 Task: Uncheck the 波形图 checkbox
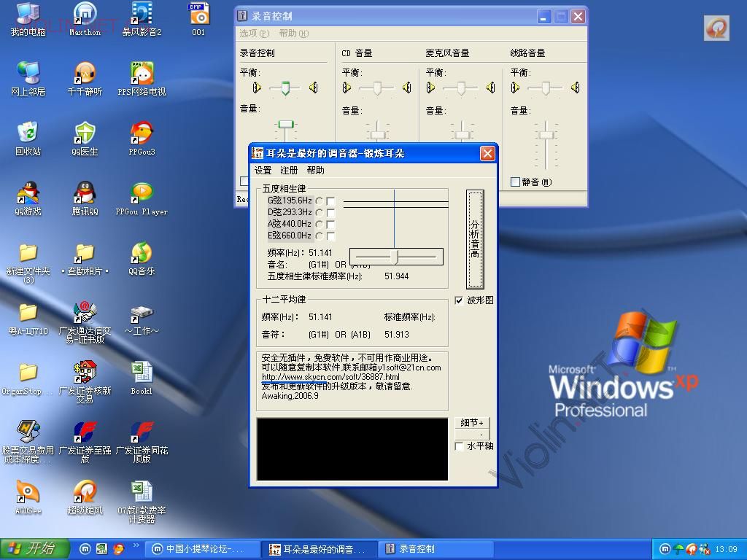(x=459, y=300)
